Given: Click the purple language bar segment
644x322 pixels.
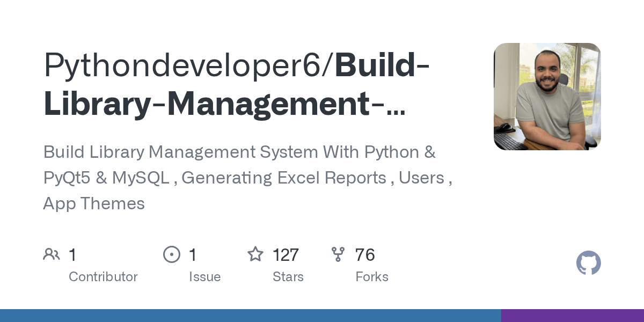Looking at the screenshot, I should 572,317.
